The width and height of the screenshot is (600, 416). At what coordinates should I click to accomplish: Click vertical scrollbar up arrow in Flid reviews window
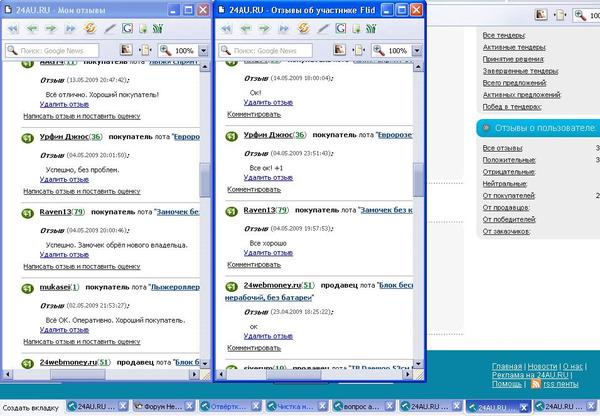coord(418,67)
